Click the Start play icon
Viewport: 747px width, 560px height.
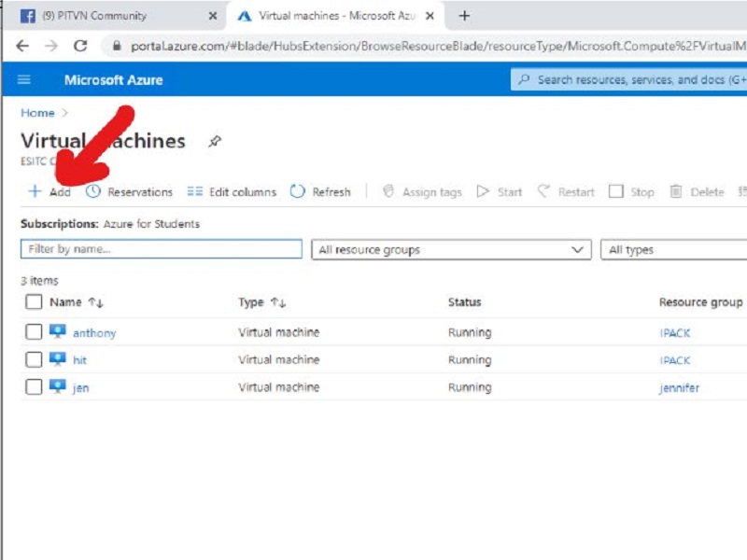click(483, 191)
